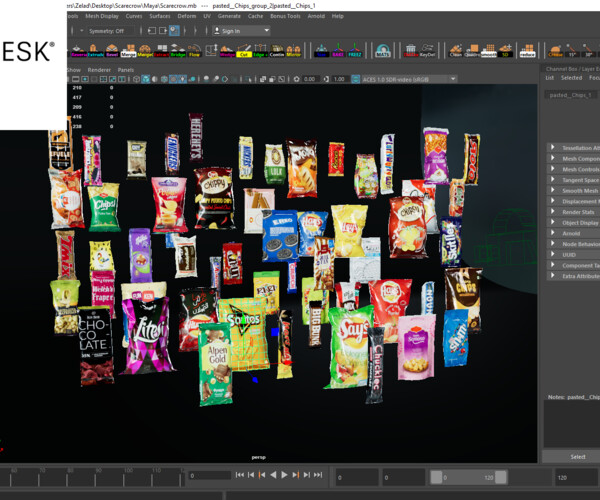Toggle isolate select icon in viewport toolbar
The image size is (600, 500).
coord(248,79)
